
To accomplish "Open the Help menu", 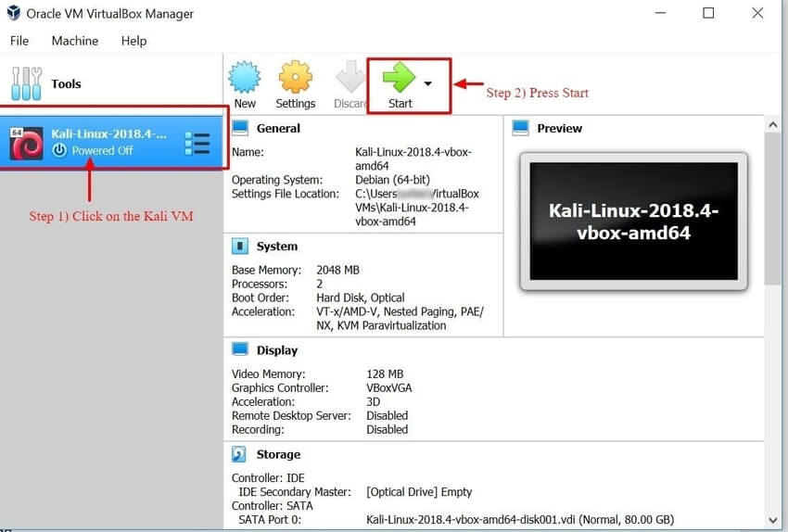I will (134, 41).
